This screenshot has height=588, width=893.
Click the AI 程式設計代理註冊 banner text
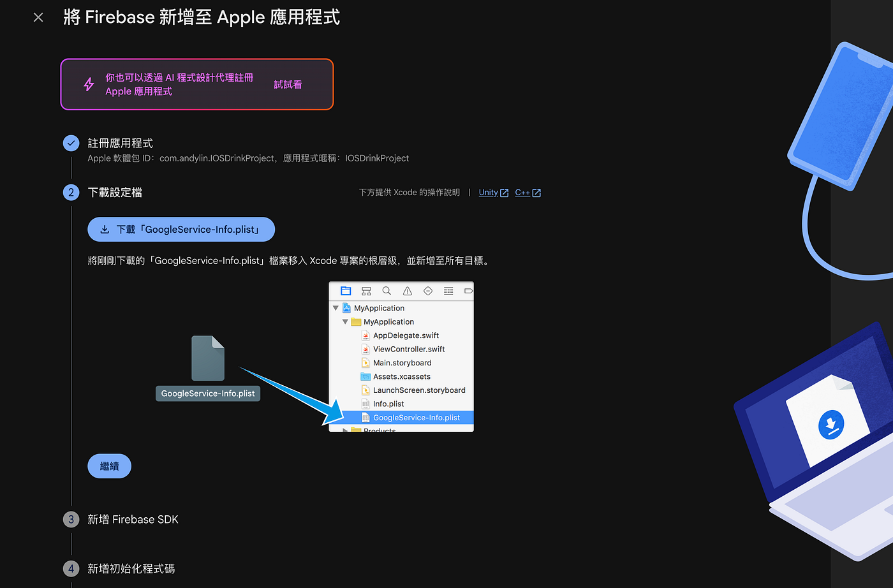tap(179, 84)
